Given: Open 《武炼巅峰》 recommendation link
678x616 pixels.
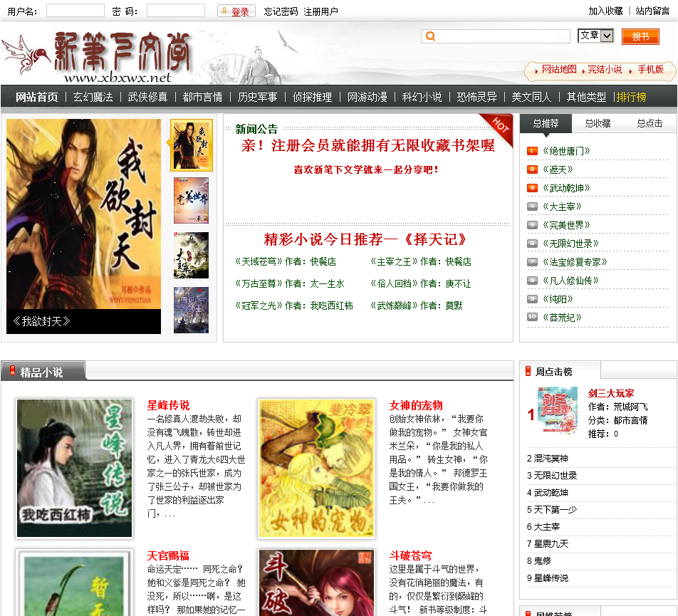Looking at the screenshot, I should 395,306.
